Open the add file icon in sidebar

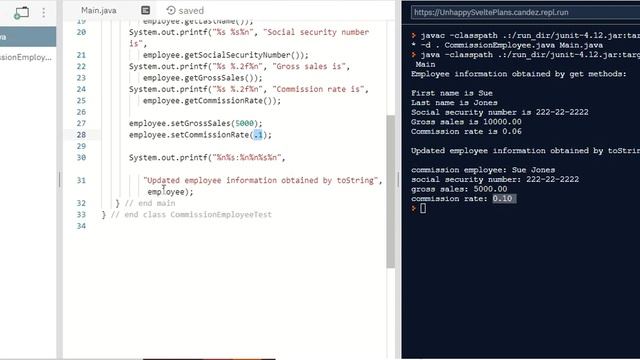pos(22,13)
